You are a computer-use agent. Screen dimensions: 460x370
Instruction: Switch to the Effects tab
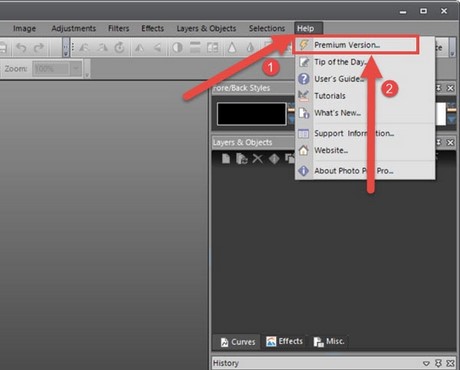[284, 341]
